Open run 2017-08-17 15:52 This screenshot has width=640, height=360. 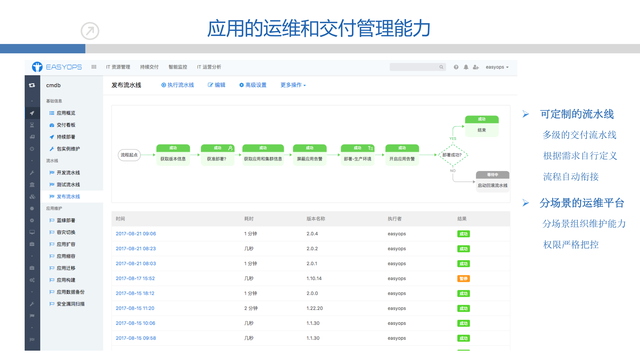coord(135,278)
